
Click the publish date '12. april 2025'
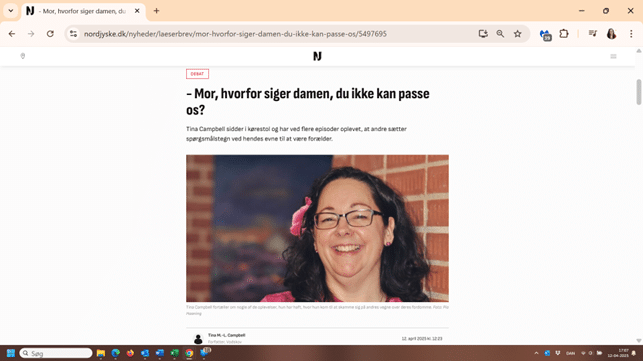pos(422,338)
